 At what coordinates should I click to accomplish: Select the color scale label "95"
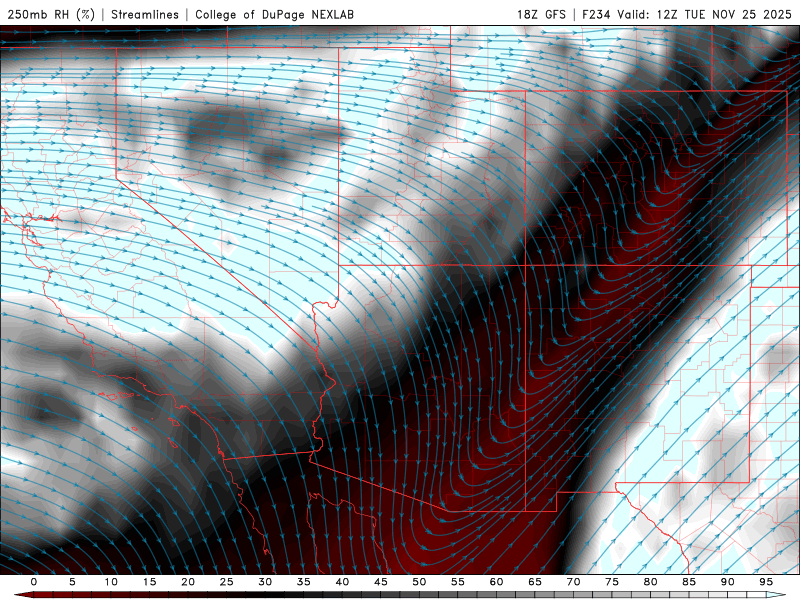(x=766, y=582)
